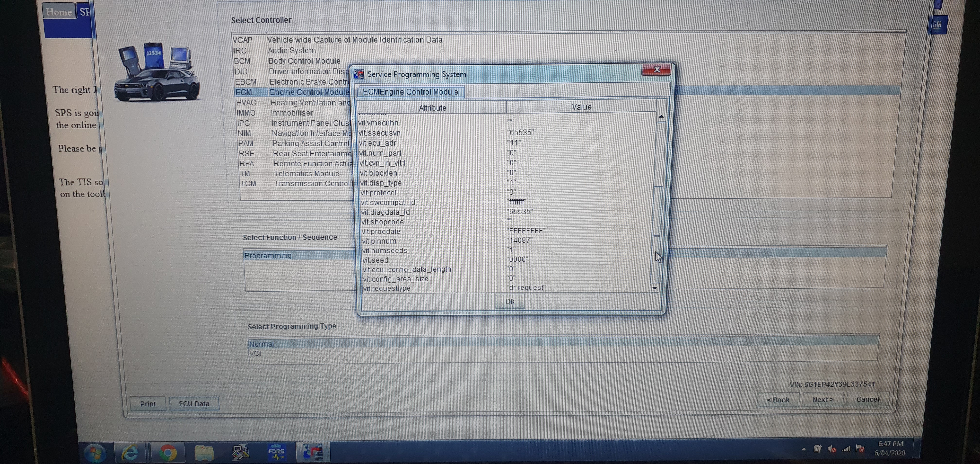
Task: Click the "dr-request" value cell
Action: pyautogui.click(x=526, y=287)
